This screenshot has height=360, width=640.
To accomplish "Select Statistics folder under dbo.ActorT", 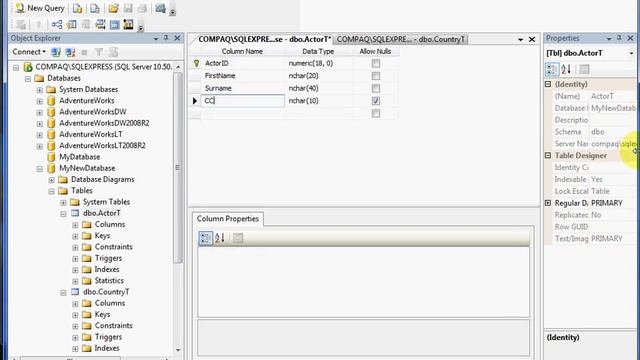I will pyautogui.click(x=109, y=280).
